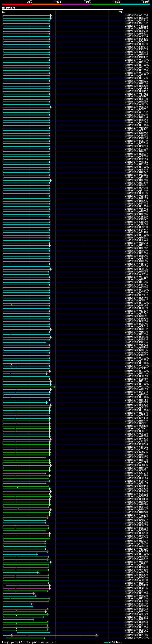152x644 pixels.
Task: Click the long purple alignment bar for Q013Y5
Action: tap(54, 635)
